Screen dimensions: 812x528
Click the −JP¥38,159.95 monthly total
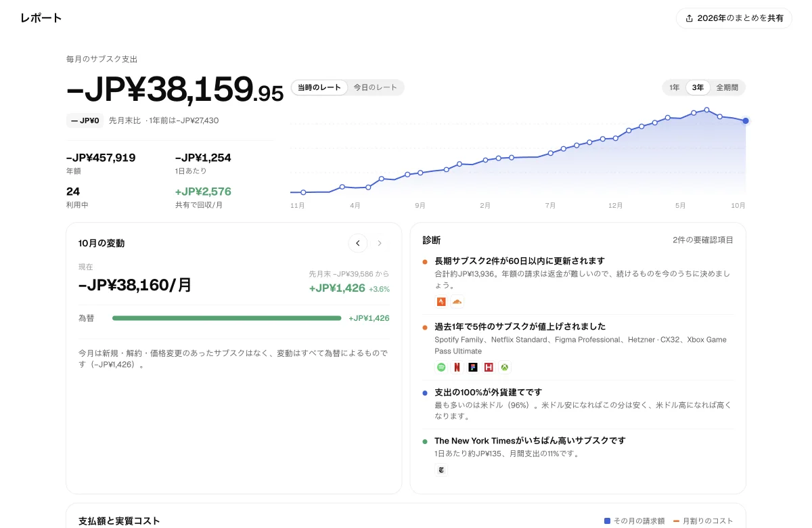click(x=175, y=89)
